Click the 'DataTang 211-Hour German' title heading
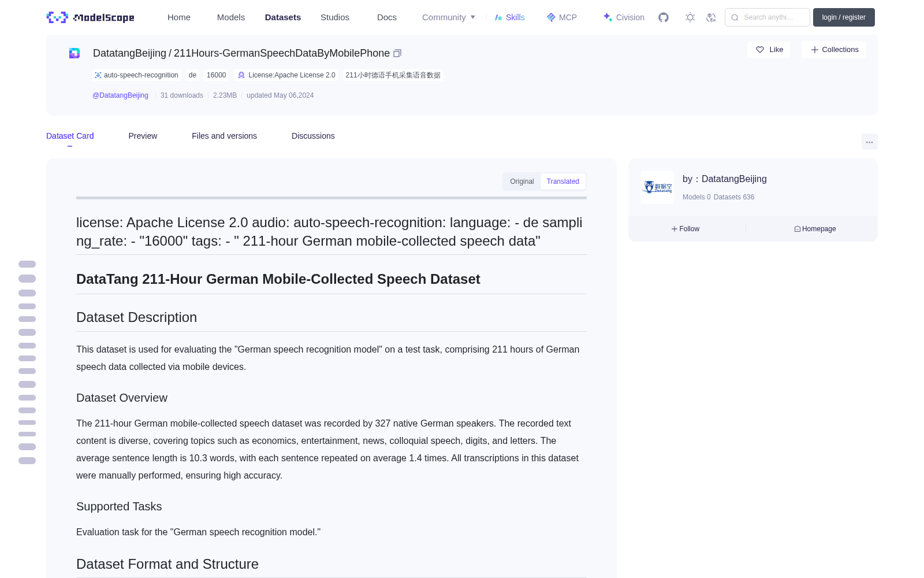924x578 pixels. [278, 279]
